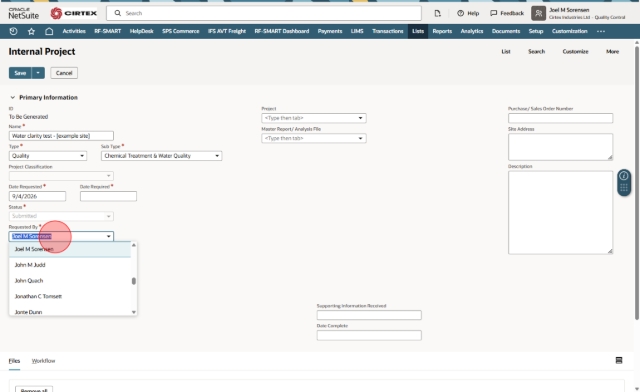The width and height of the screenshot is (640, 392).
Task: Click the Oracle NetSuite logo
Action: 24,13
